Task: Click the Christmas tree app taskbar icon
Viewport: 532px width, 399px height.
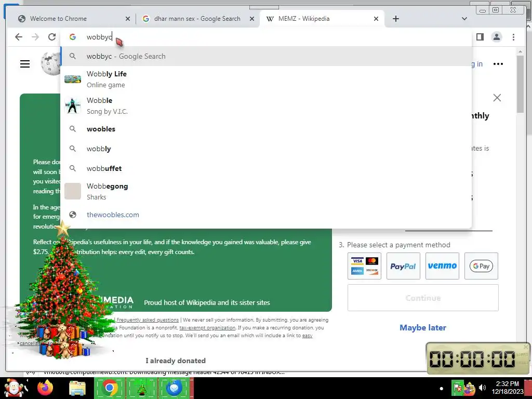Action: click(142, 388)
